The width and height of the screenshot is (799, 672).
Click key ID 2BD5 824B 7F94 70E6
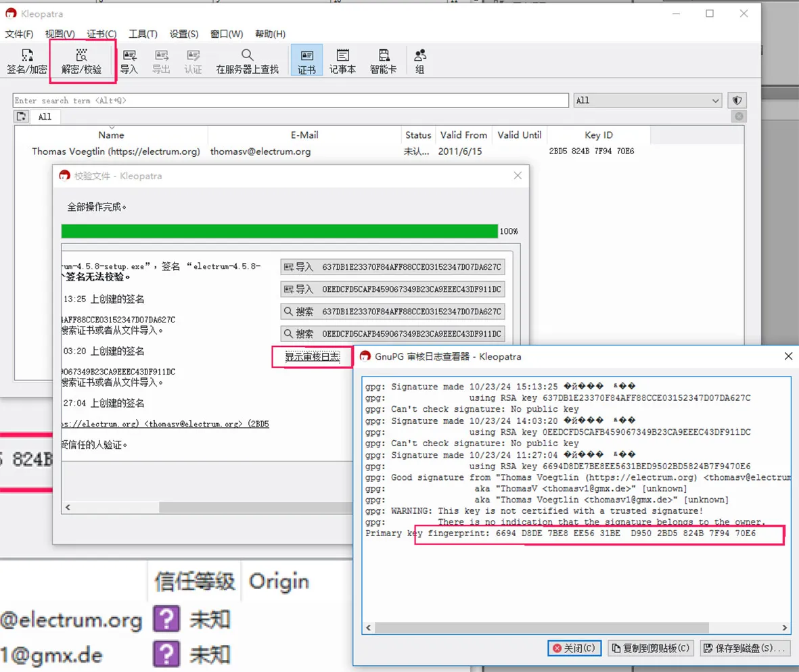point(591,151)
